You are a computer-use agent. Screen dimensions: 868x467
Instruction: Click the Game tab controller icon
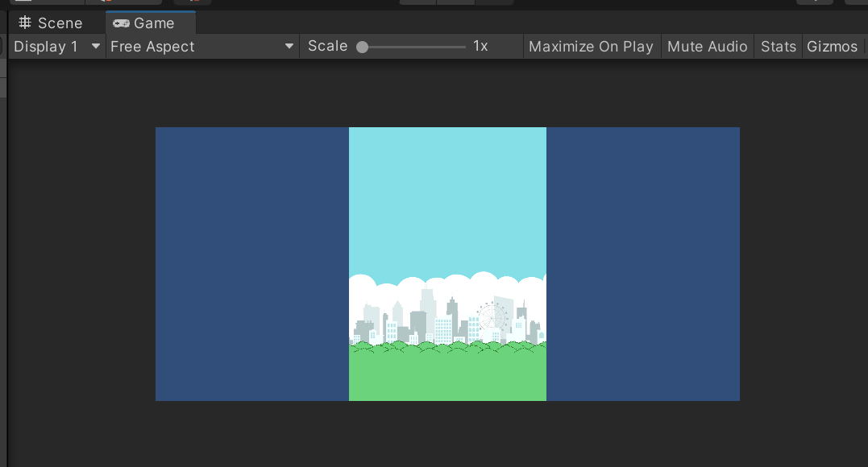pyautogui.click(x=121, y=23)
